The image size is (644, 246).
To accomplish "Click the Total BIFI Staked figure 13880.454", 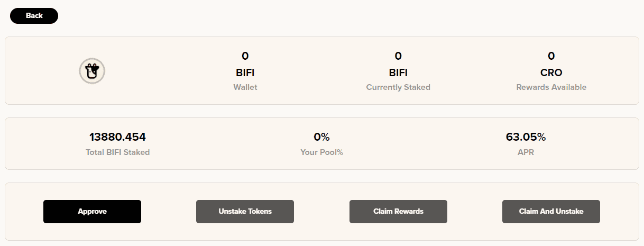I will click(x=117, y=137).
